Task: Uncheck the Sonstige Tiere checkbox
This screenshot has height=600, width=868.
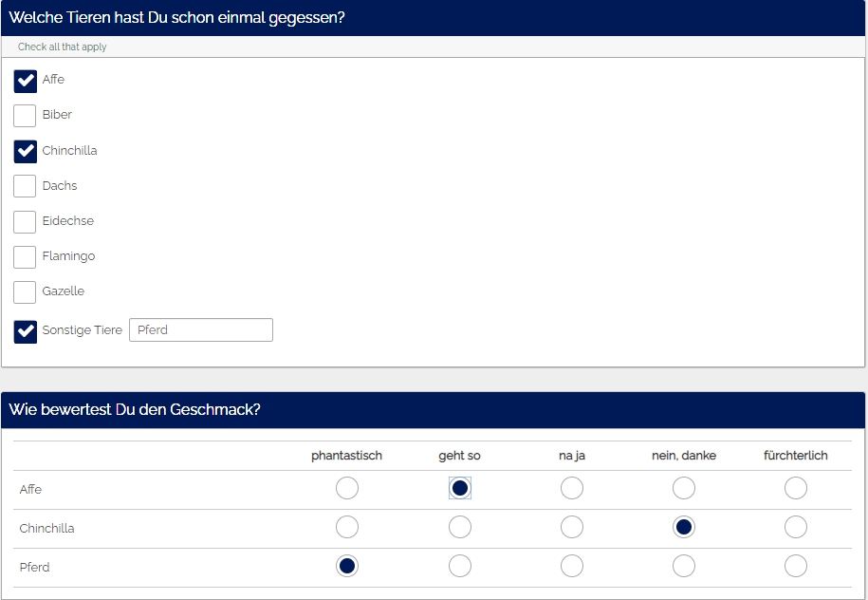Action: point(26,331)
